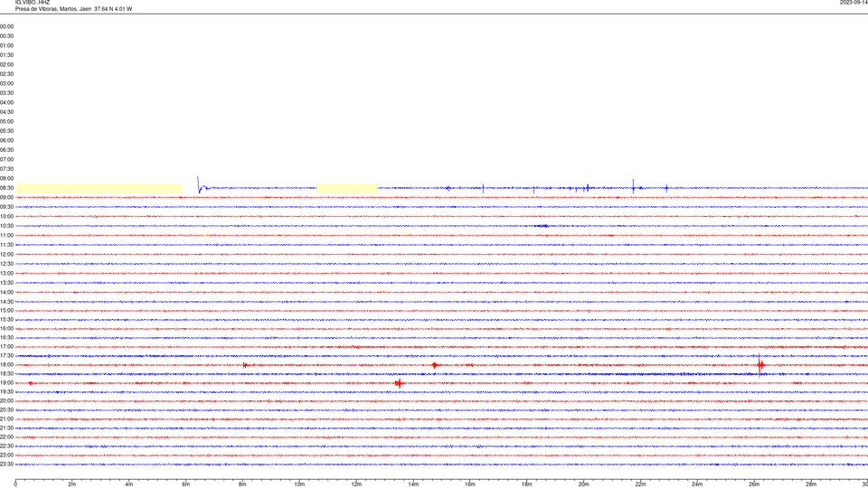Select the big red event spike near 26m on 18:00 trace
The height and width of the screenshot is (488, 868).
click(x=760, y=365)
